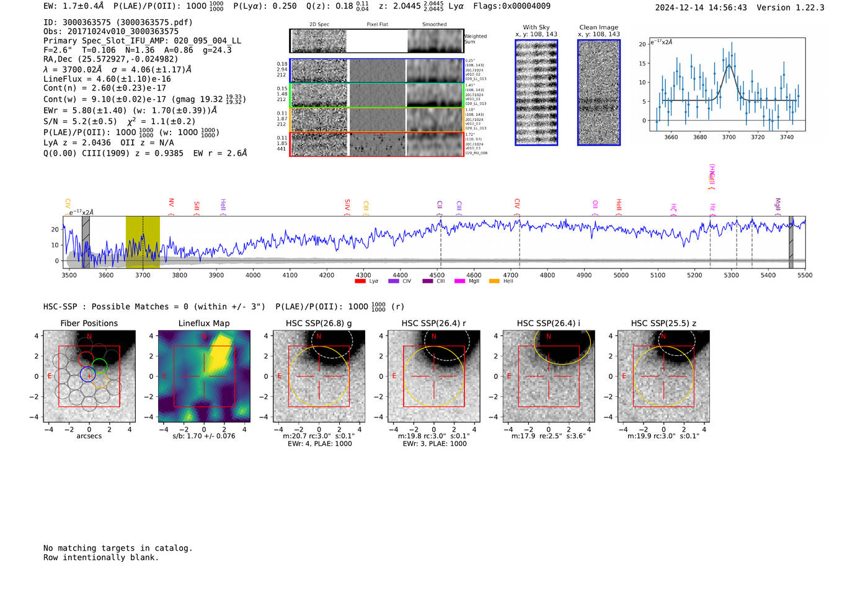This screenshot has width=868, height=591.
Task: Open the HSC SSP(26.8) g image
Action: 319,376
